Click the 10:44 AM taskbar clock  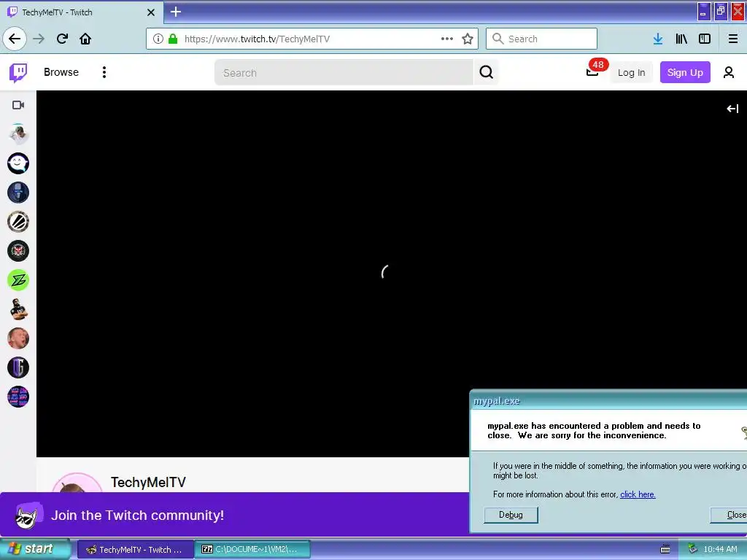[720, 550]
